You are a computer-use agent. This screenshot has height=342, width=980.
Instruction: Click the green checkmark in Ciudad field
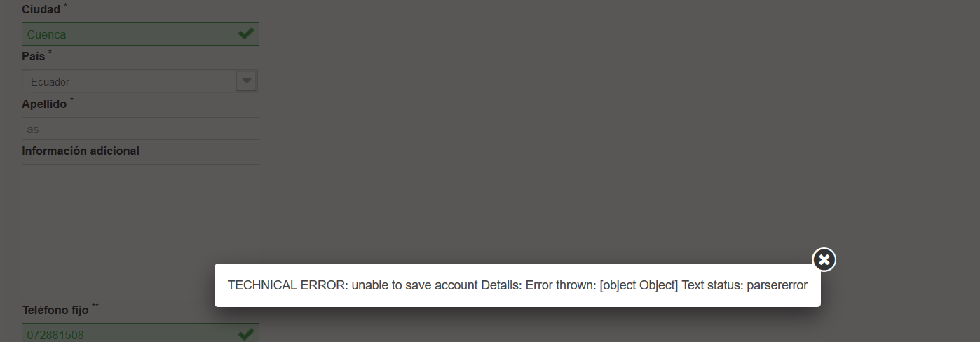tap(245, 34)
